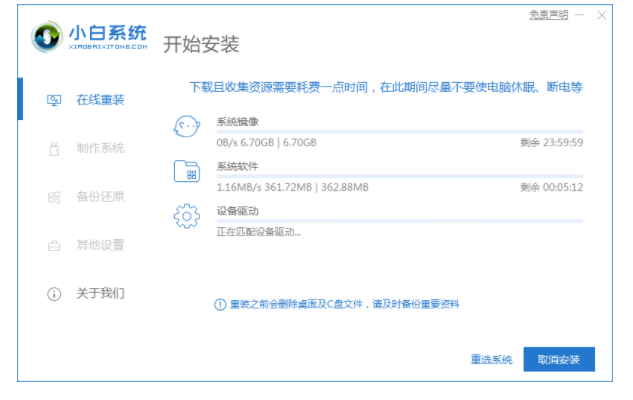Click the 设备驱动 progress bar
Image resolution: width=633 pixels, height=400 pixels.
(400, 221)
